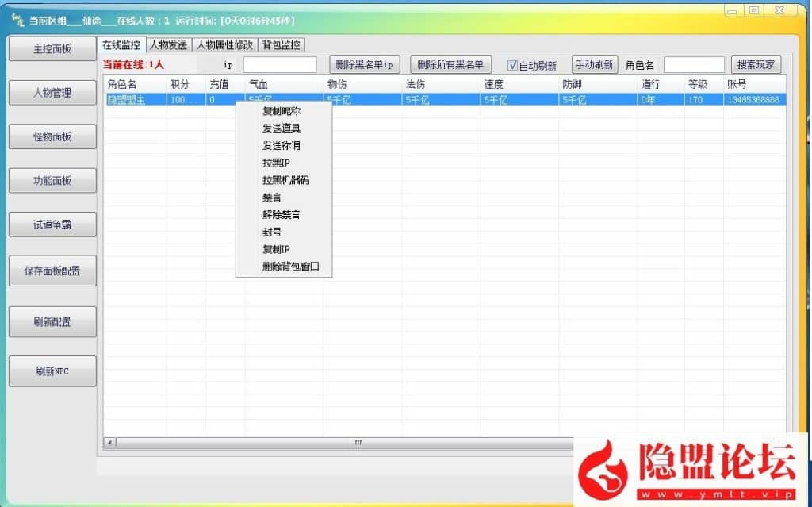
Task: Select 发送道具 in the context menu
Action: click(282, 129)
